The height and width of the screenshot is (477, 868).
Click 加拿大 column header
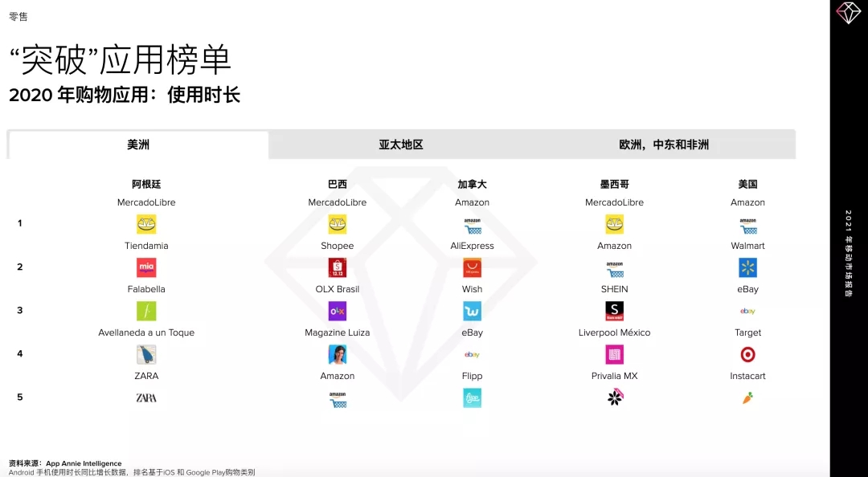point(473,184)
